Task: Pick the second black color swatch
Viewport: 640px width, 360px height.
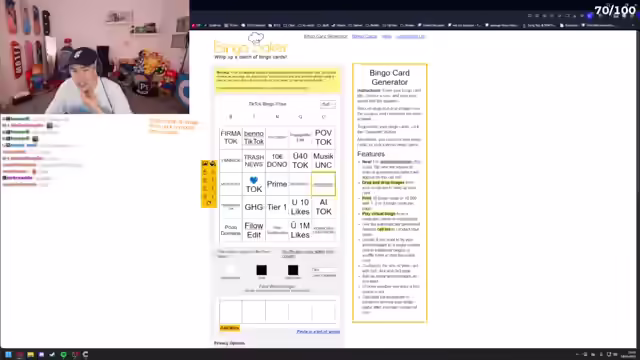Action: pyautogui.click(x=293, y=270)
